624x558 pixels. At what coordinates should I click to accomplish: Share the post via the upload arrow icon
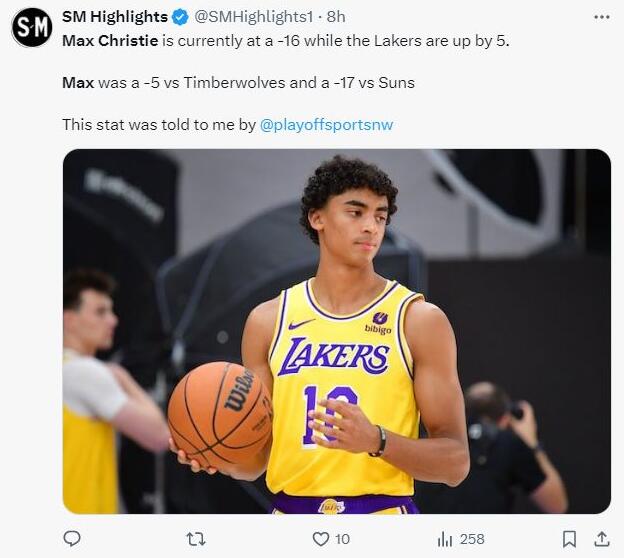(x=601, y=539)
